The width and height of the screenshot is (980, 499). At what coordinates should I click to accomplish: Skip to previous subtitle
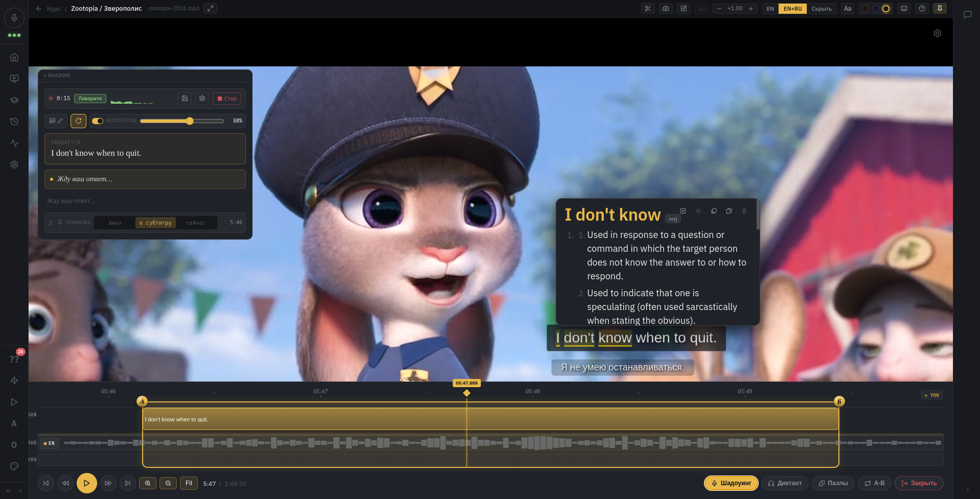46,483
